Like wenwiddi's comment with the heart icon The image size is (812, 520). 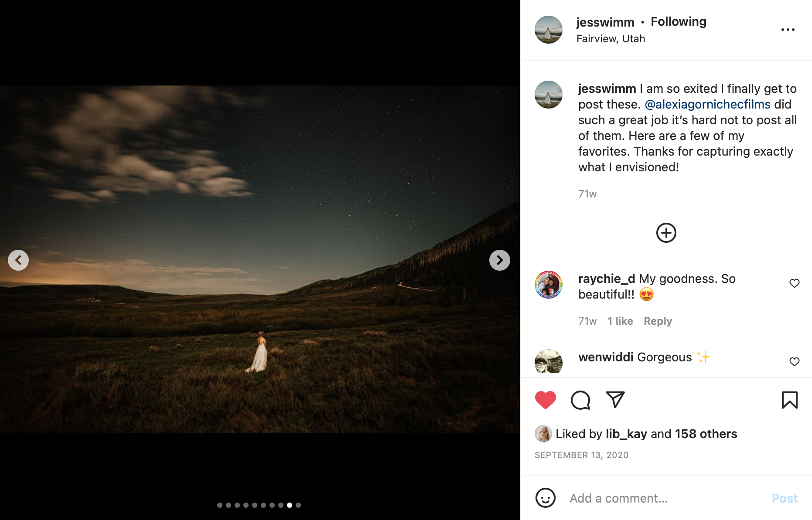(x=795, y=362)
